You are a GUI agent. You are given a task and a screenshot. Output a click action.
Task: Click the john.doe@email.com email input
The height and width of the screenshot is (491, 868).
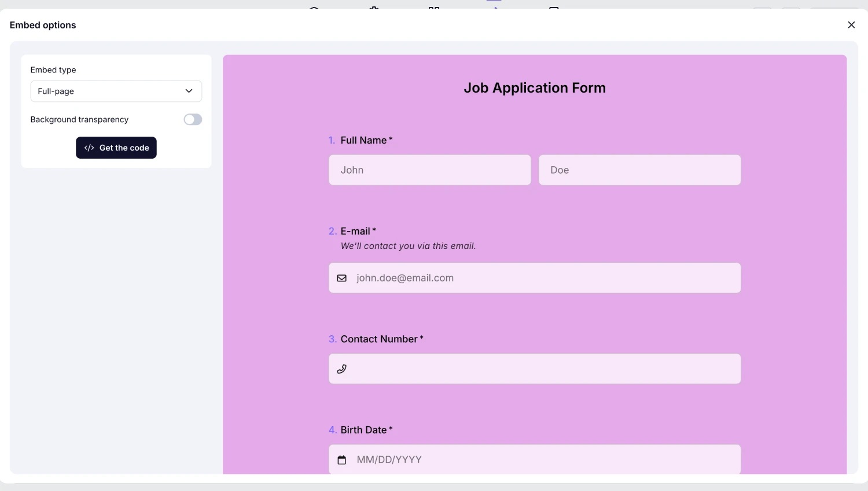[544, 278]
